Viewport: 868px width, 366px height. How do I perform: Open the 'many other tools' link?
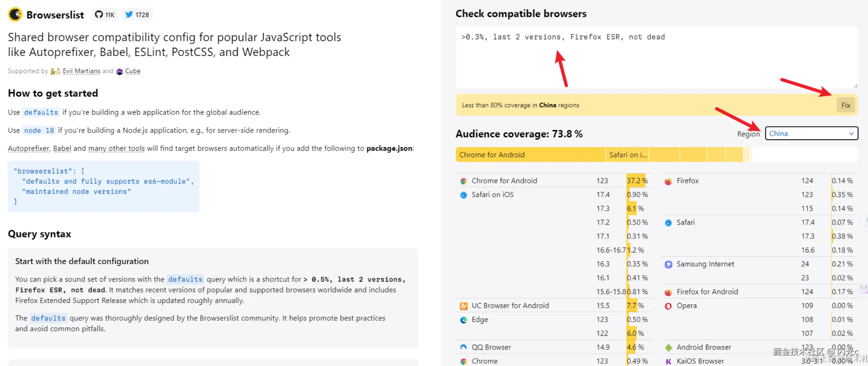click(x=116, y=148)
